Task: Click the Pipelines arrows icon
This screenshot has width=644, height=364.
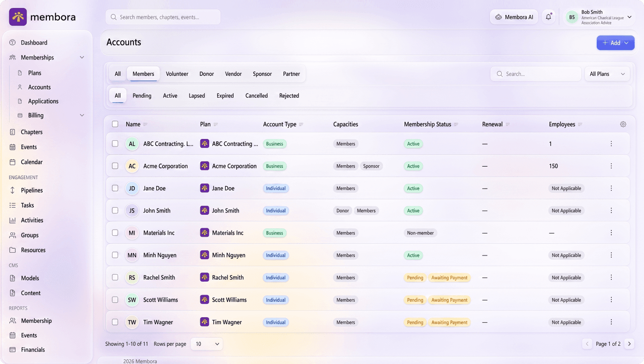Action: (13, 190)
